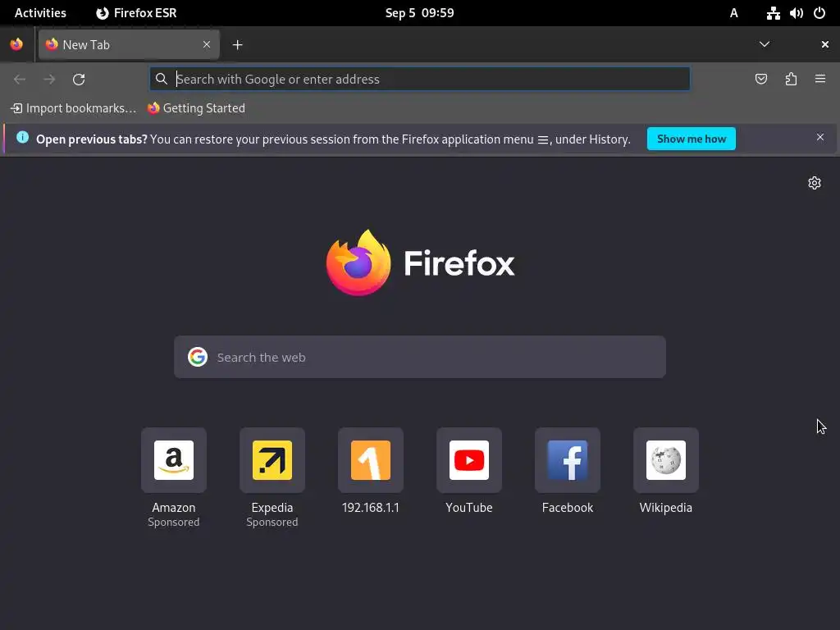
Task: Open the Activities overview
Action: [41, 13]
